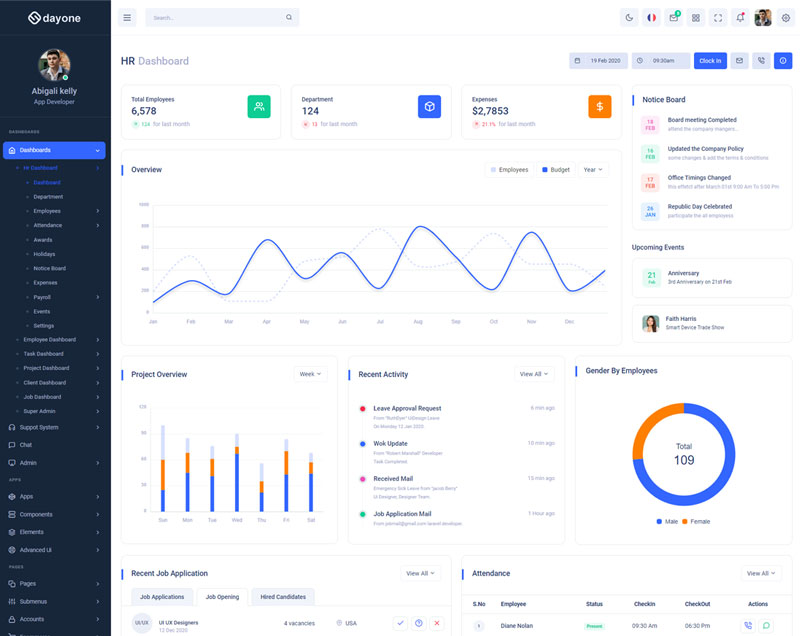Open the notifications bell icon
The width and height of the screenshot is (800, 636).
coord(740,18)
